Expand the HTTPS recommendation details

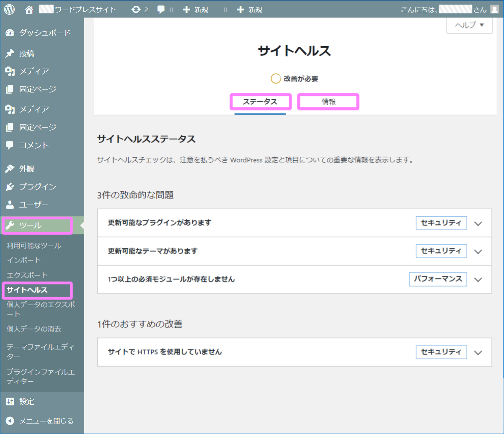(x=478, y=352)
